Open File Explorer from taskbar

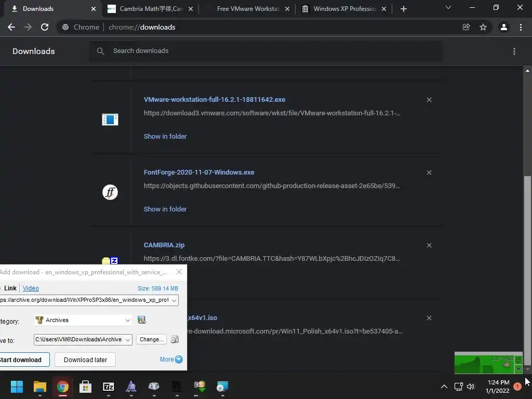[39, 387]
